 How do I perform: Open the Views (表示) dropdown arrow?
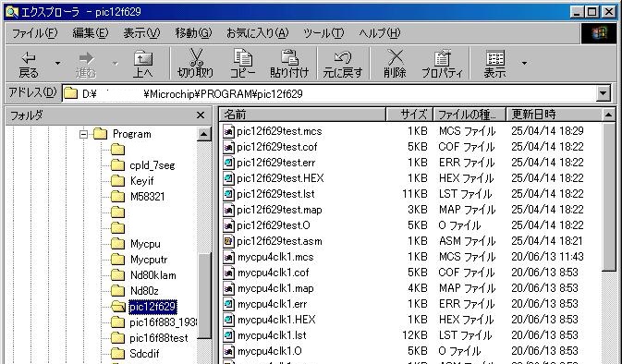point(524,64)
